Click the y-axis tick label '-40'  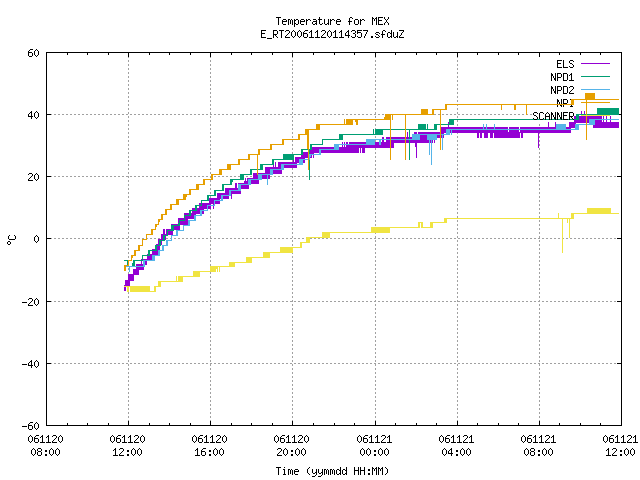(x=31, y=364)
